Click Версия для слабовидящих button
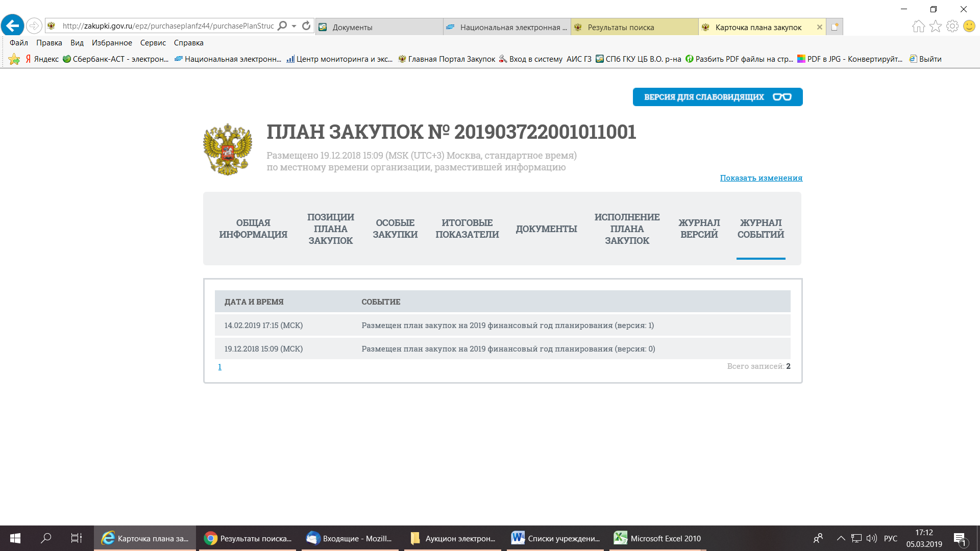 click(717, 97)
